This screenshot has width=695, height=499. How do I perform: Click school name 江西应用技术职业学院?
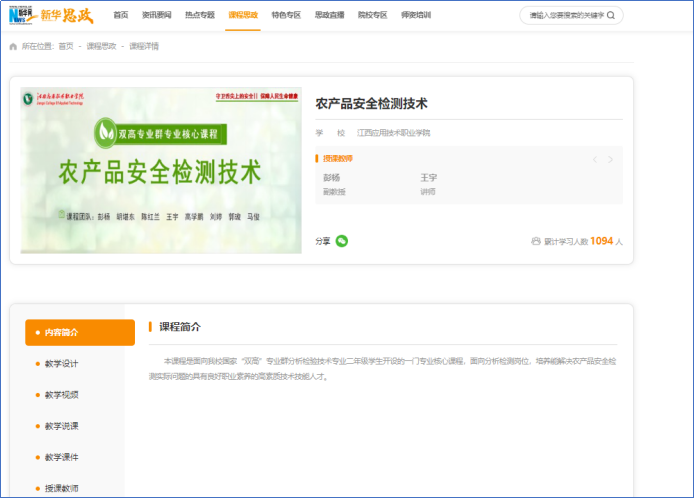394,133
